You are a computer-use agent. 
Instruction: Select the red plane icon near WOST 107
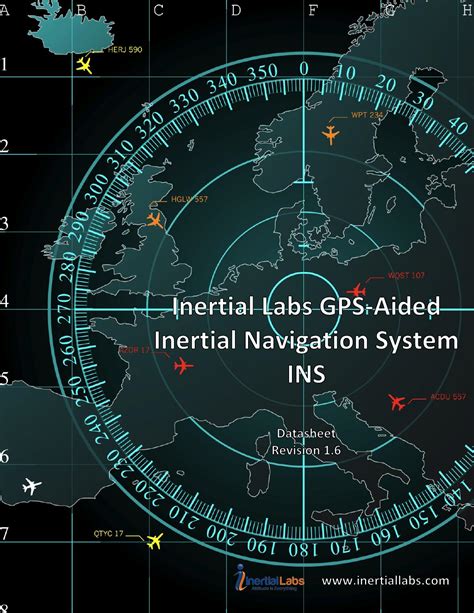[356, 291]
